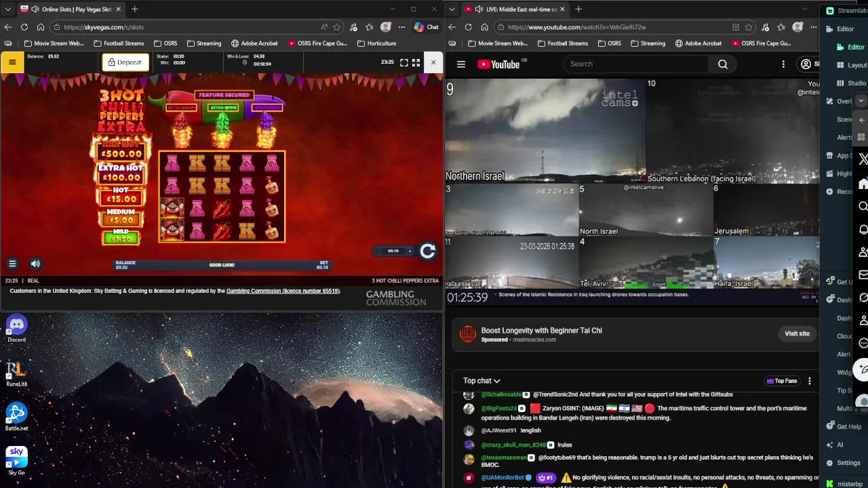This screenshot has width=868, height=488.
Task: Launch Battle.net from the desktop
Action: (x=16, y=418)
